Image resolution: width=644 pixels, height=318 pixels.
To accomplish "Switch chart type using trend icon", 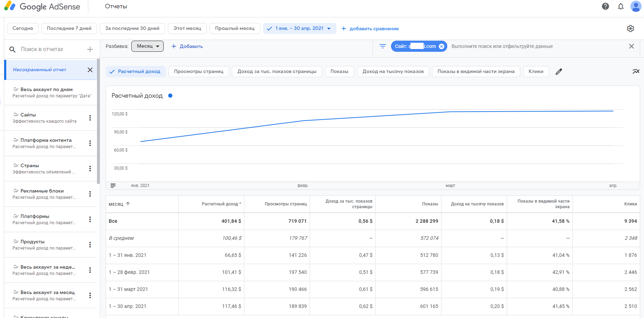I will [x=636, y=72].
